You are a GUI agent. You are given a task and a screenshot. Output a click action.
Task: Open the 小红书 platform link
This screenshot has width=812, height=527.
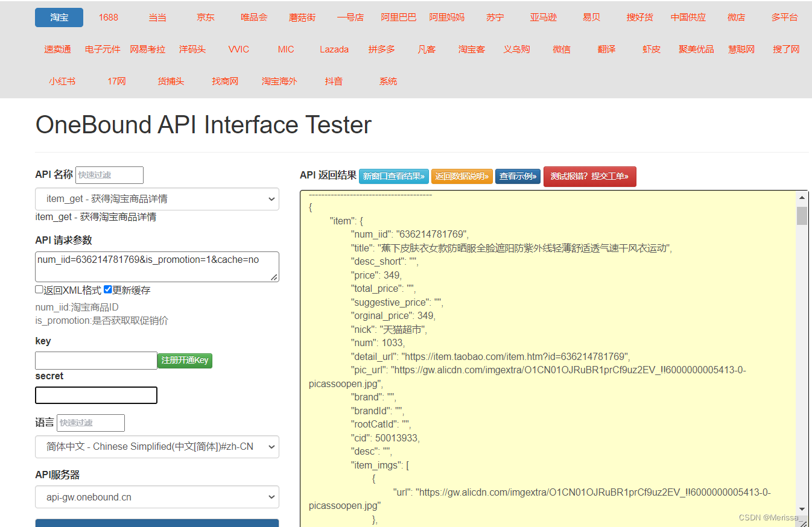tap(62, 81)
